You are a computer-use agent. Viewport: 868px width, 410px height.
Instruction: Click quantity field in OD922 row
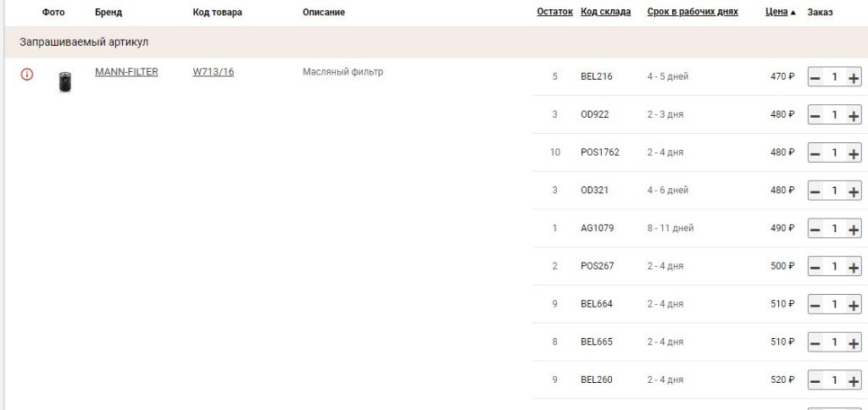tap(834, 116)
